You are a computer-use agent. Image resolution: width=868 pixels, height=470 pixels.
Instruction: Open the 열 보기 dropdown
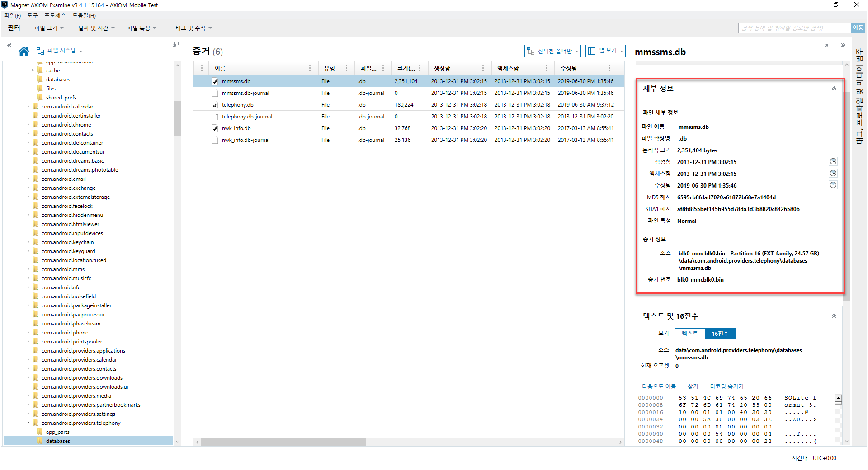click(x=605, y=51)
